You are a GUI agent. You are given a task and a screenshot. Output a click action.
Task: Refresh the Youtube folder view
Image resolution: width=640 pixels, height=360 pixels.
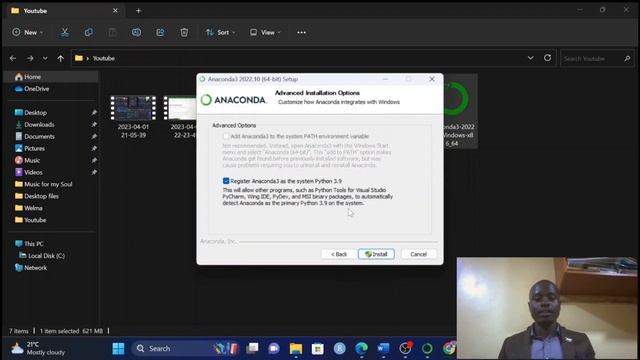point(547,58)
